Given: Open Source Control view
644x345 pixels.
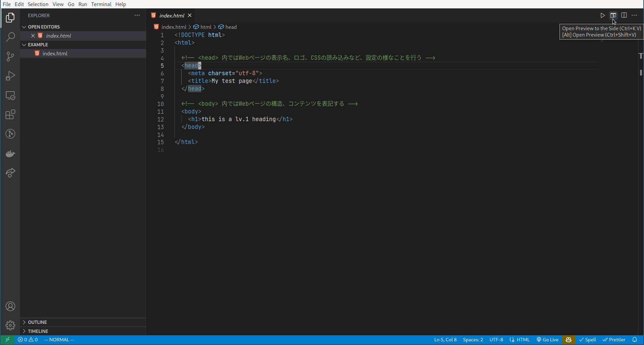Looking at the screenshot, I should pos(10,56).
